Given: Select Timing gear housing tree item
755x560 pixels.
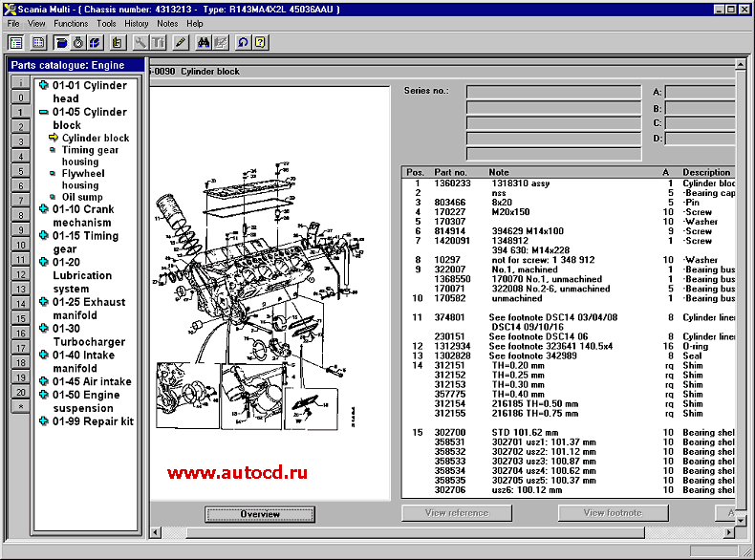Looking at the screenshot, I should point(90,156).
